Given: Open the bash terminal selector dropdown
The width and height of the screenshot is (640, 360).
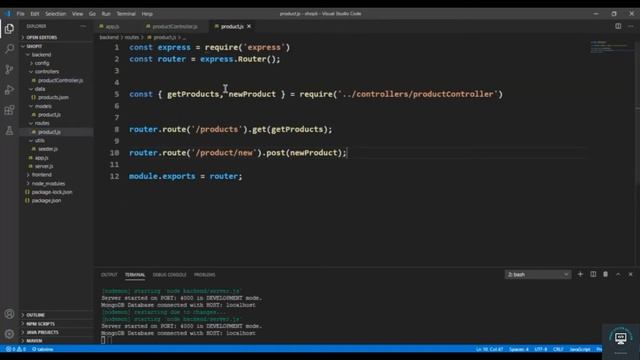Looking at the screenshot, I should point(538,274).
